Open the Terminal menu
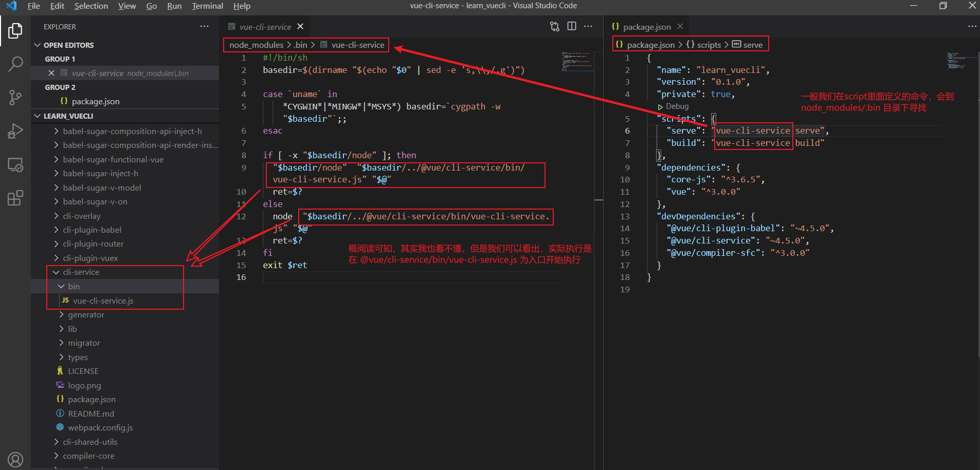This screenshot has height=470, width=980. (207, 6)
